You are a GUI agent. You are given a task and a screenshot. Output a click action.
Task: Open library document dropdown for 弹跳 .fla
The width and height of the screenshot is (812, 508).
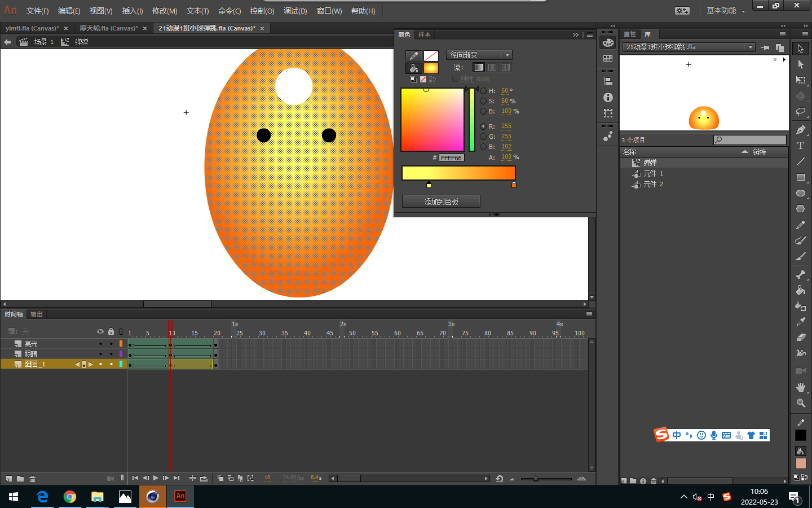pos(750,47)
